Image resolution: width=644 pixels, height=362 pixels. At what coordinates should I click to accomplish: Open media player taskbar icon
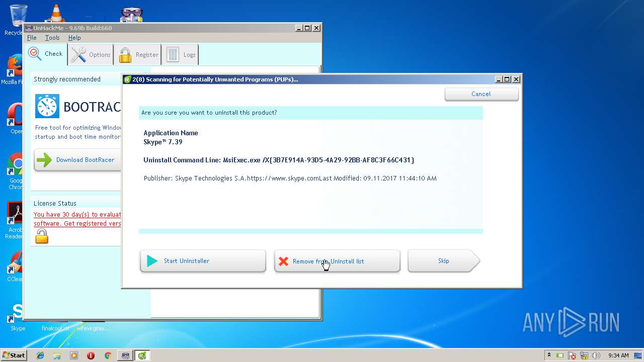point(74,355)
